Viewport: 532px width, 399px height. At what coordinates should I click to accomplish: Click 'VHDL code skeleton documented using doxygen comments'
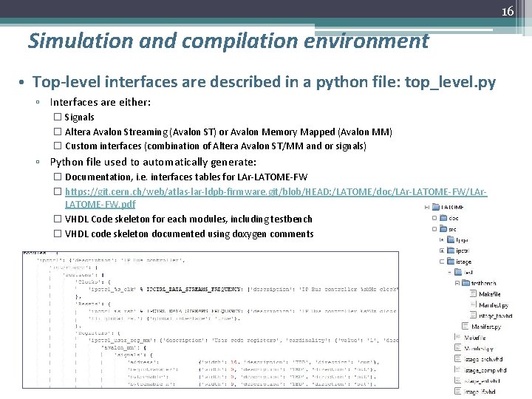point(189,233)
